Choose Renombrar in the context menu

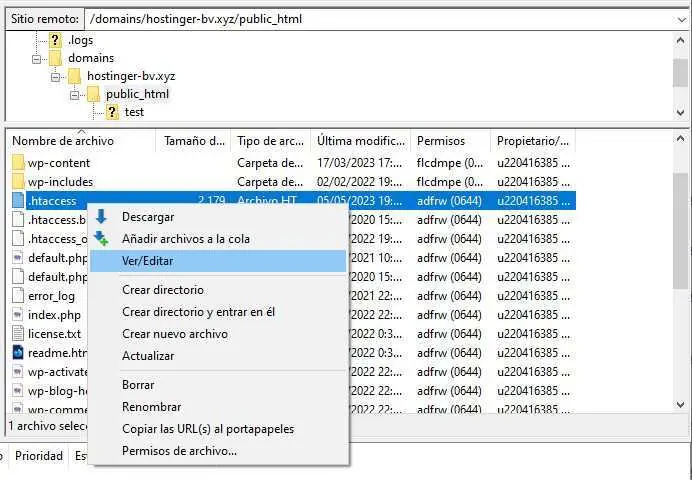151,407
